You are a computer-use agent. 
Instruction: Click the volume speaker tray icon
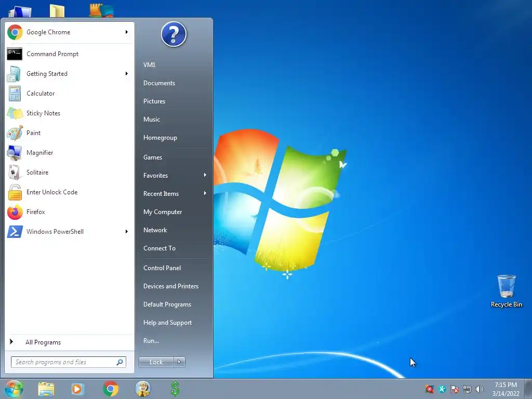479,389
